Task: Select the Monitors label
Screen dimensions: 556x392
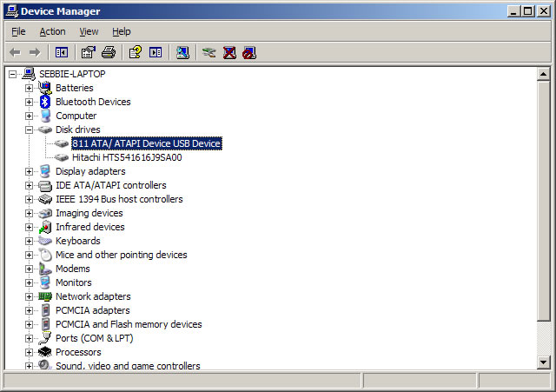Action: click(x=74, y=282)
